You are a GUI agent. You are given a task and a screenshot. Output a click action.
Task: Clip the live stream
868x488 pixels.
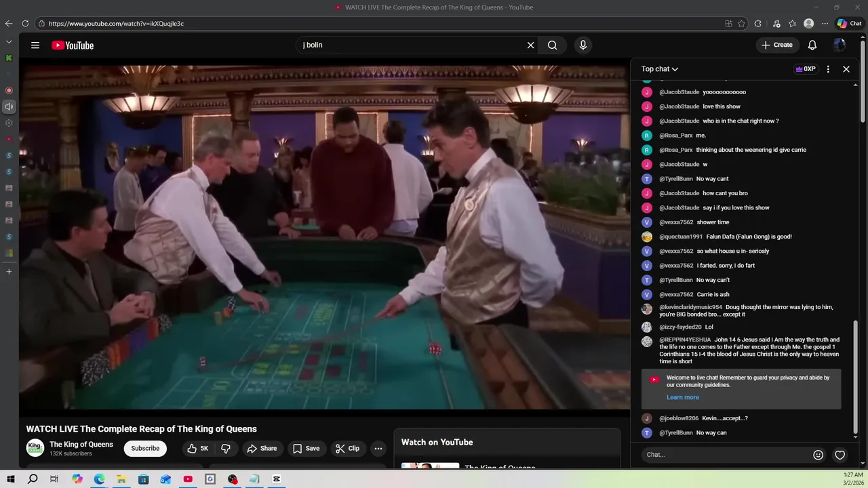[347, 449]
